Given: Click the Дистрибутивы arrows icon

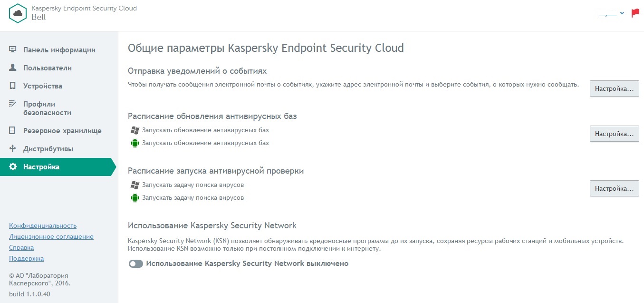Looking at the screenshot, I should [x=13, y=149].
